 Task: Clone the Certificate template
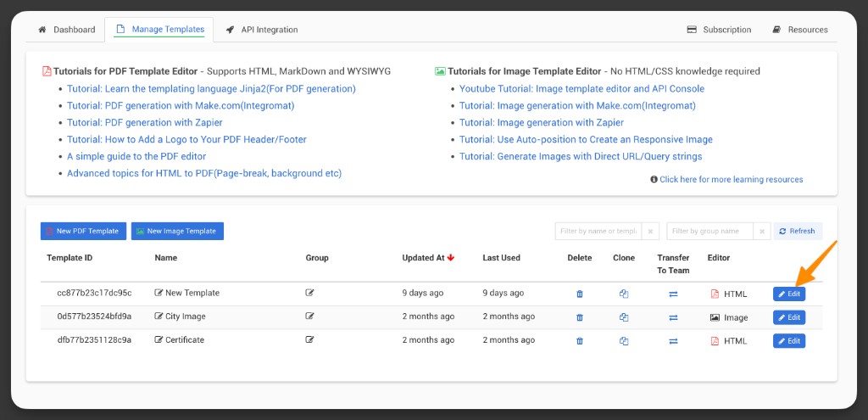click(624, 341)
